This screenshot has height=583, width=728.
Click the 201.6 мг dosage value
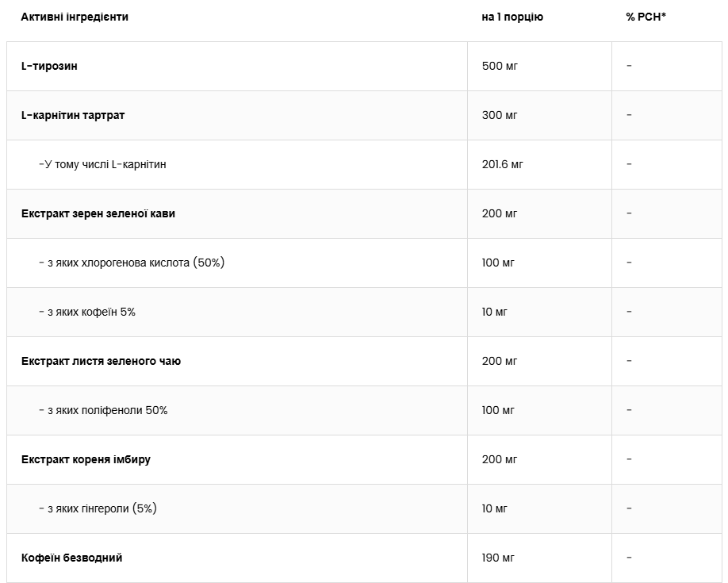[x=503, y=164]
